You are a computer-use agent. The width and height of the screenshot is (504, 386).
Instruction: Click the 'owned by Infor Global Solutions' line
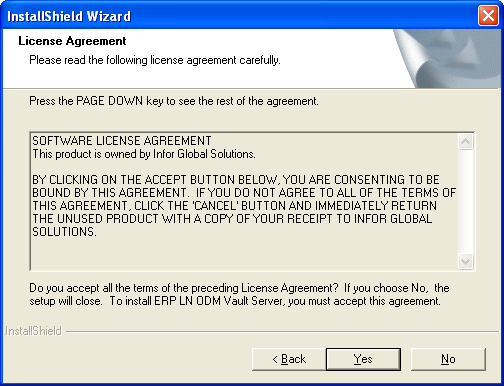144,154
